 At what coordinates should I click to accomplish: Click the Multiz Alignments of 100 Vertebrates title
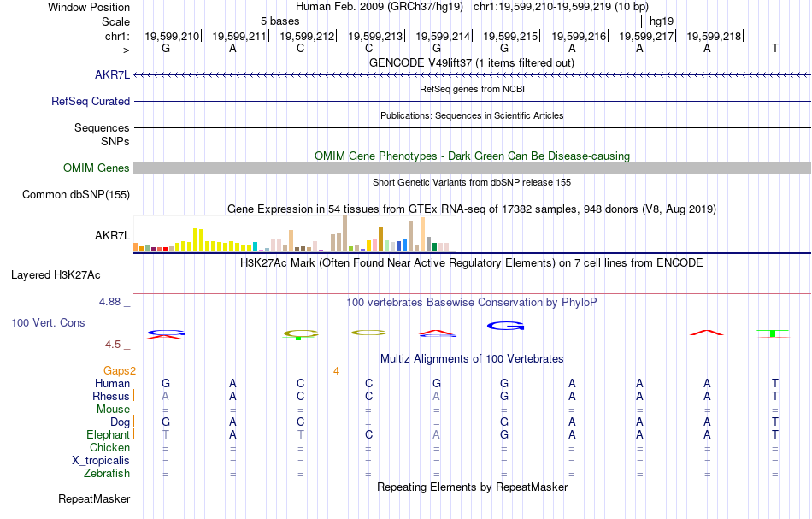[x=472, y=359]
